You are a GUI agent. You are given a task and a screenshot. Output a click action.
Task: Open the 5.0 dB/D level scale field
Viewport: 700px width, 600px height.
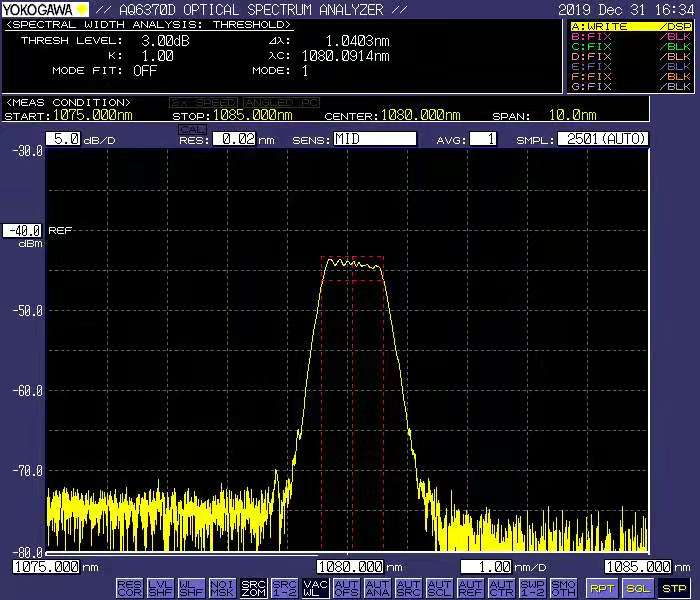(x=65, y=139)
